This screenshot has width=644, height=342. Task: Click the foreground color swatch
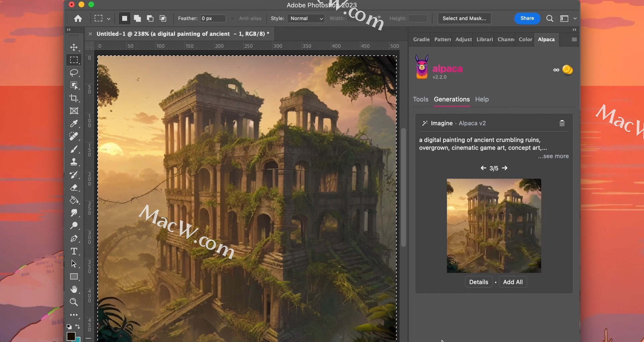pos(71,336)
